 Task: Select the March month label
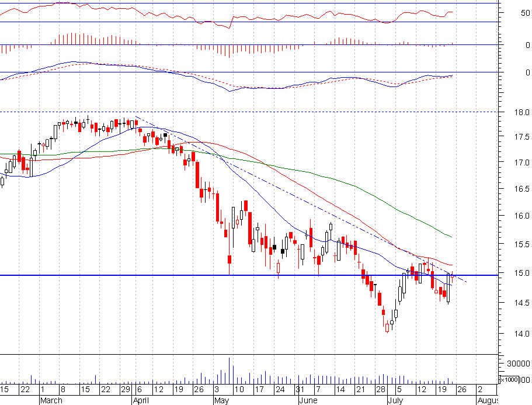(x=51, y=400)
